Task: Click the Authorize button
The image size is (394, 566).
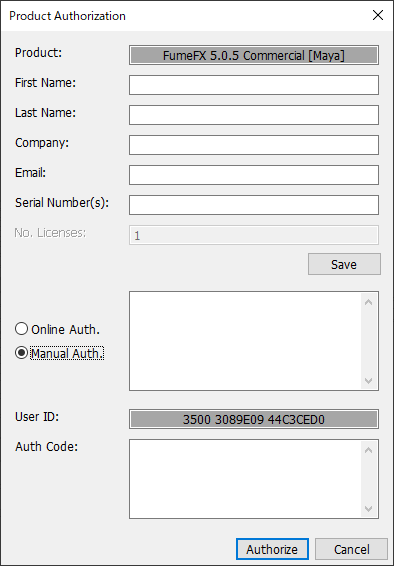Action: point(272,549)
